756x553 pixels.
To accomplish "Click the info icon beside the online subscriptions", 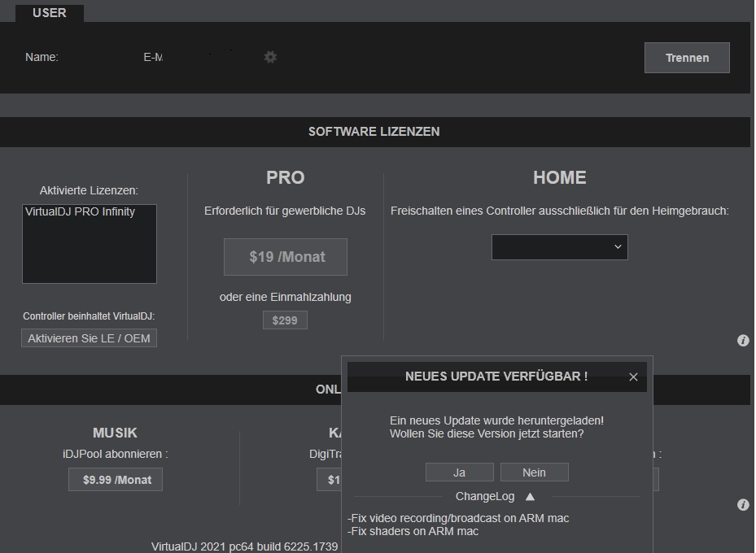I will pos(743,504).
